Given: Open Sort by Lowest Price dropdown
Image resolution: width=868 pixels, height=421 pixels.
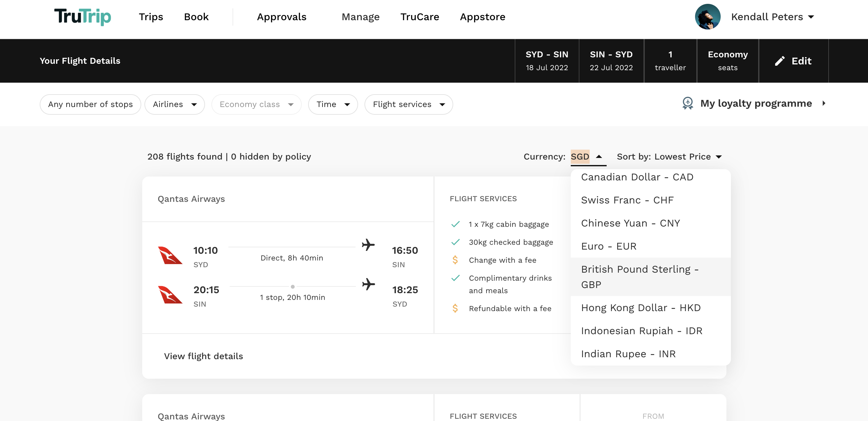Looking at the screenshot, I should [669, 157].
